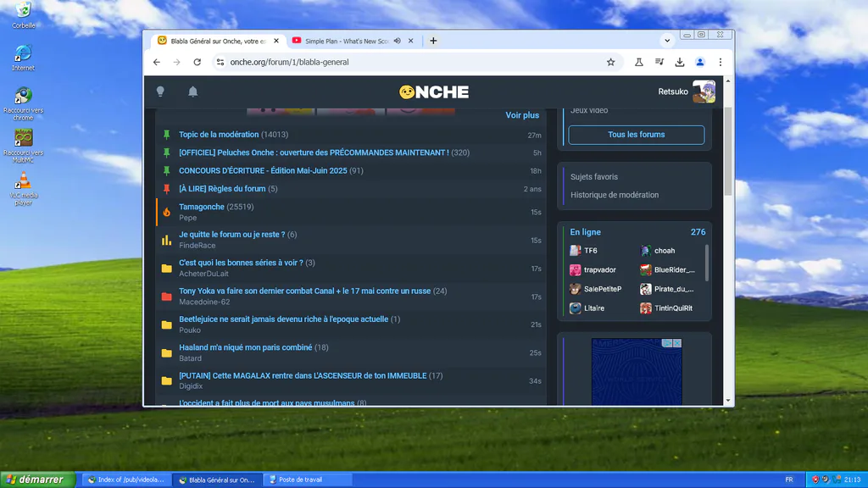Viewport: 868px width, 488px height.
Task: Open Topic de la modération
Action: [219, 135]
